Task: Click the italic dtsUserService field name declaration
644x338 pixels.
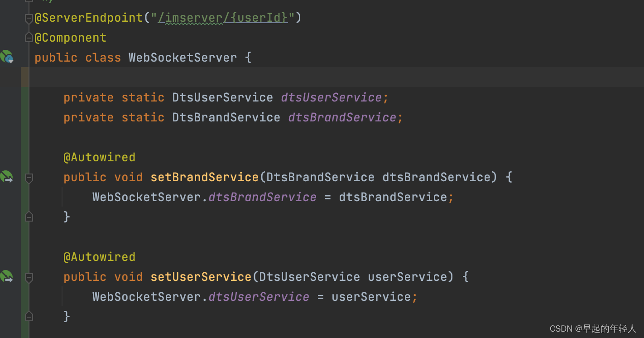Action: pyautogui.click(x=332, y=97)
